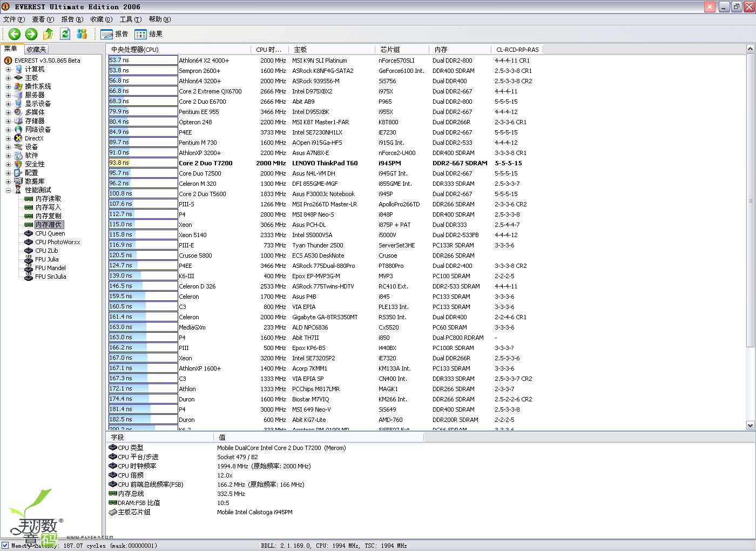Open the CPU Queen benchmark
The height and width of the screenshot is (551, 756).
50,233
